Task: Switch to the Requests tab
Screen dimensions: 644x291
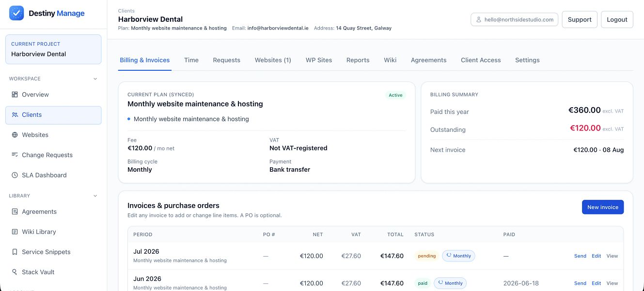Action: (226, 60)
